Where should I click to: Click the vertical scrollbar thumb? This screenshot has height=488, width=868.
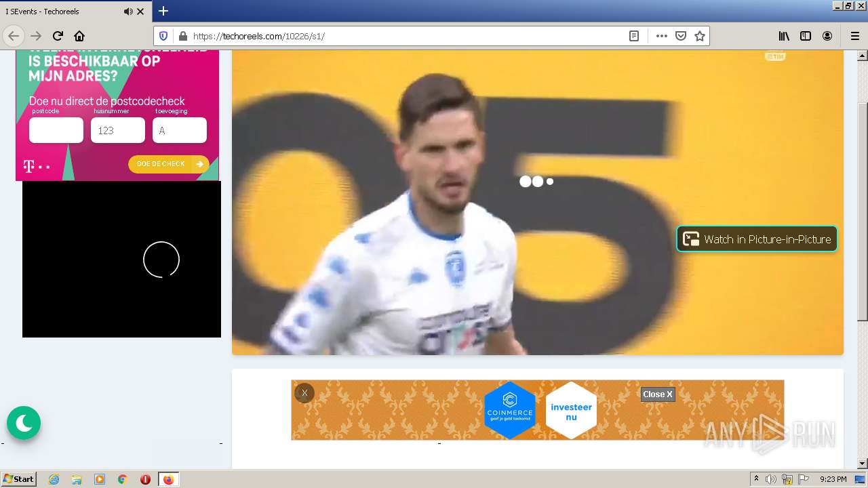point(862,211)
